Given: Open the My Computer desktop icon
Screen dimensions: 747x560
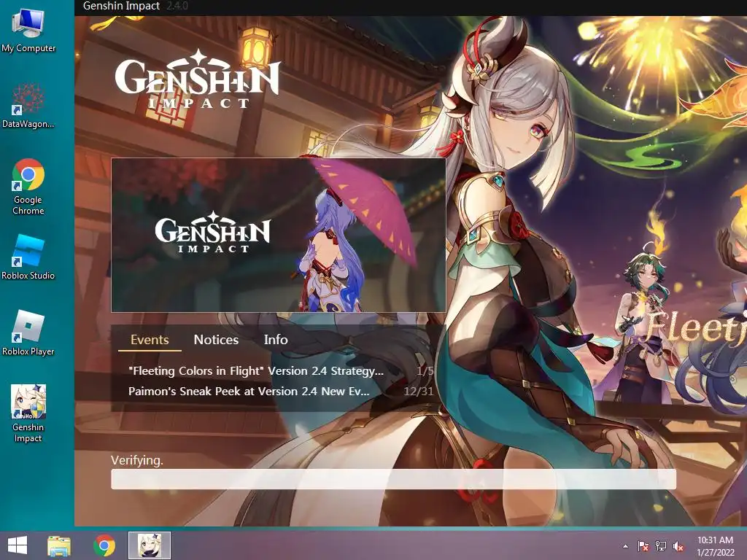Looking at the screenshot, I should click(28, 29).
